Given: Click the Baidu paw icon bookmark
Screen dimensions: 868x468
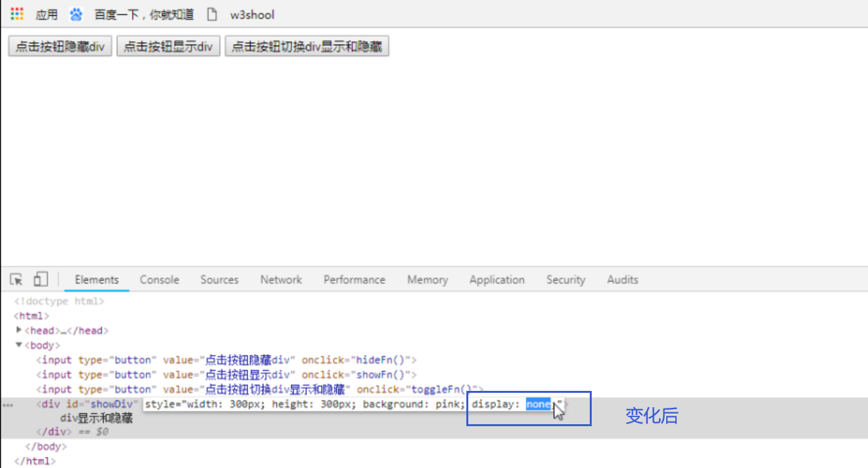Looking at the screenshot, I should pyautogui.click(x=76, y=14).
